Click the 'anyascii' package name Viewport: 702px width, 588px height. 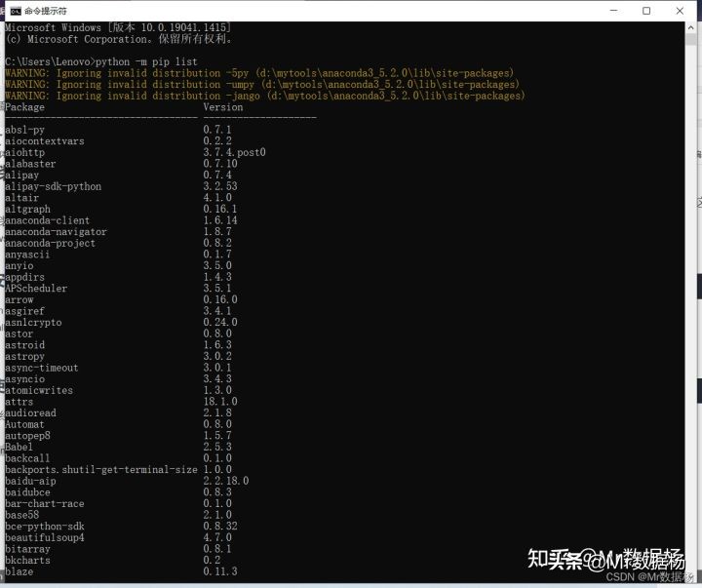[x=27, y=255]
